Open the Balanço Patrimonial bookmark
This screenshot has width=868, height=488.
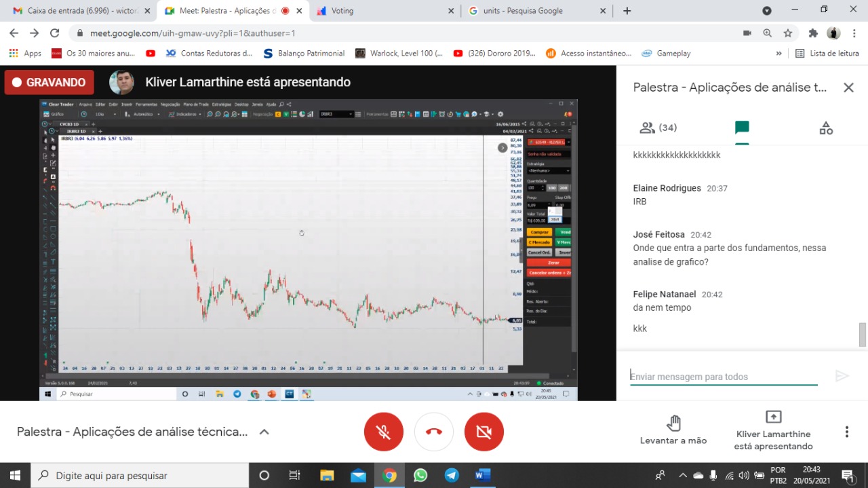pyautogui.click(x=304, y=53)
